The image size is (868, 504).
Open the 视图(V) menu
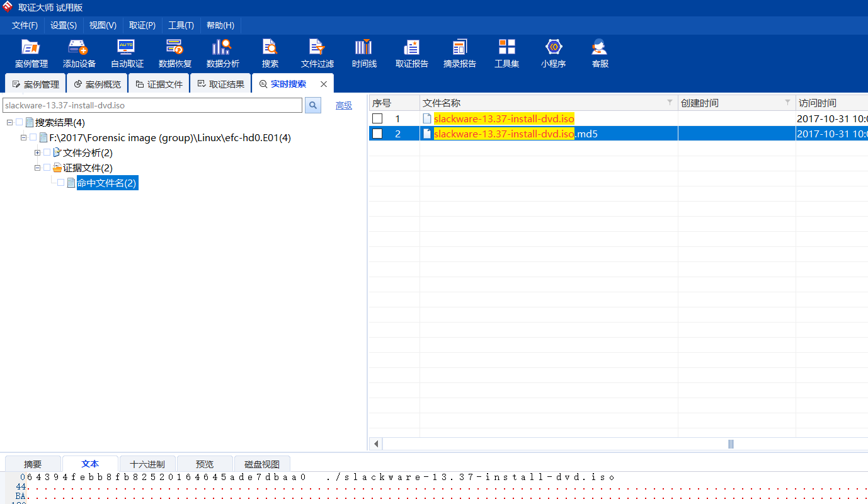[x=103, y=25]
